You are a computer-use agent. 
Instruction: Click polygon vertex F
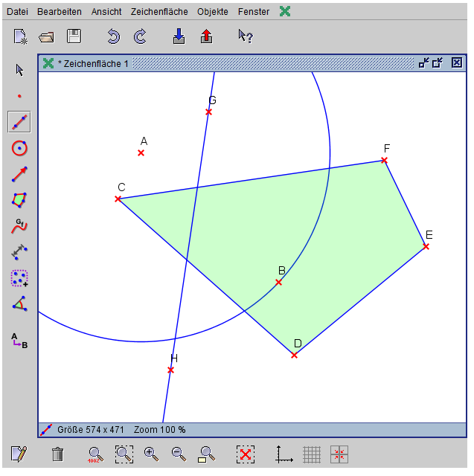click(x=385, y=160)
